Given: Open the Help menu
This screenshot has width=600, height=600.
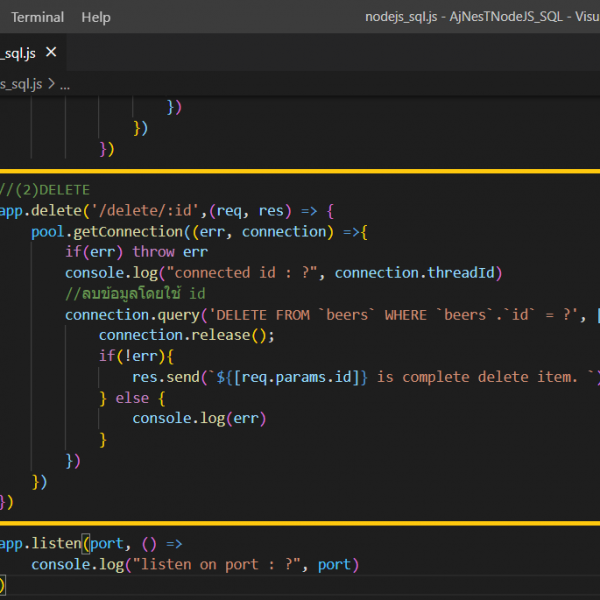Looking at the screenshot, I should (x=96, y=17).
